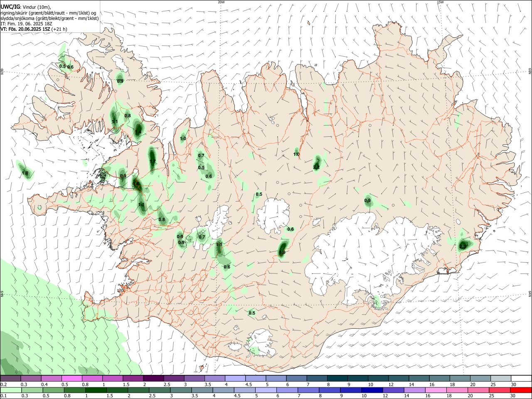Click the dark teal 9 mm snow swatch

(x=358, y=378)
